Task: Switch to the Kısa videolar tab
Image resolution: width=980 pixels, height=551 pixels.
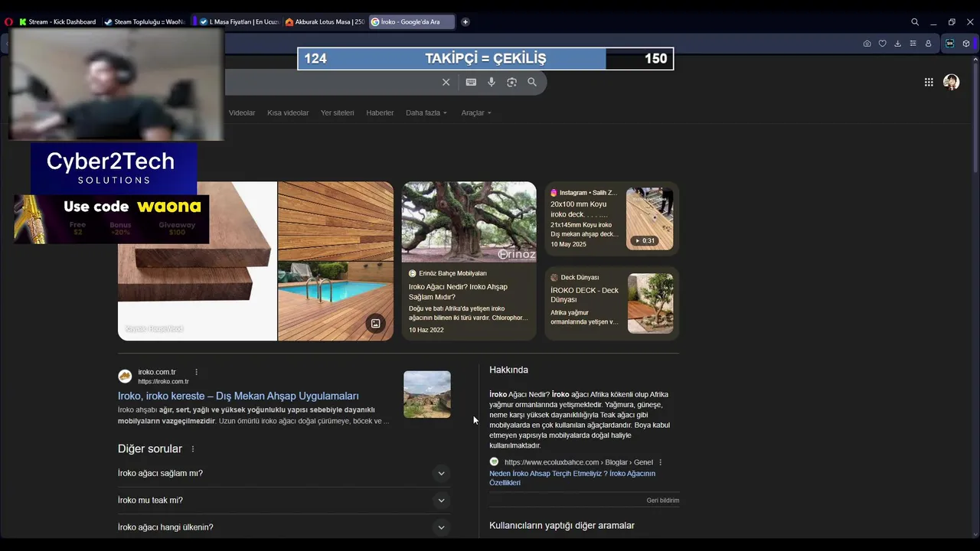Action: click(x=288, y=112)
